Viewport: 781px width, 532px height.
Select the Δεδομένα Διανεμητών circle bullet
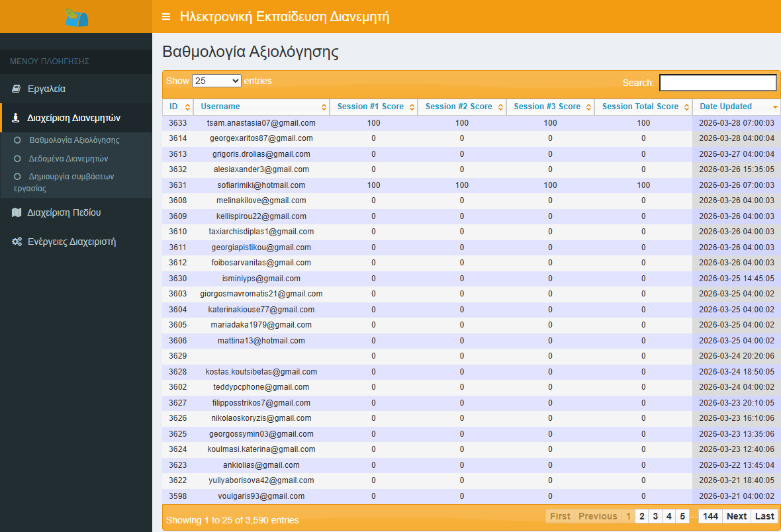(x=18, y=159)
